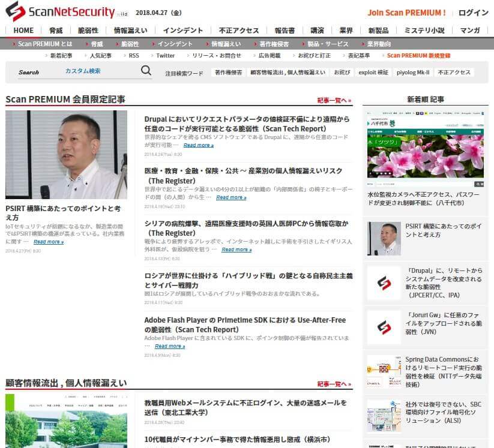Viewport: 494px width, 448px height.
Task: Open the Drupal article's ScanNetSecurity logo thumbnail
Action: coord(384,283)
